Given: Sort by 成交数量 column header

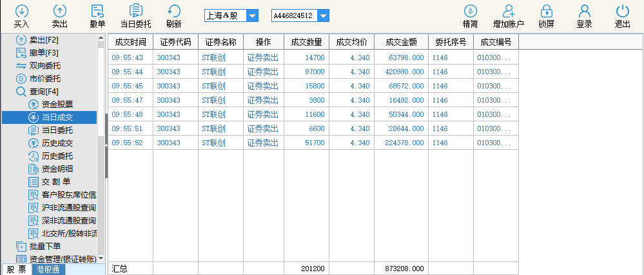Looking at the screenshot, I should (306, 42).
